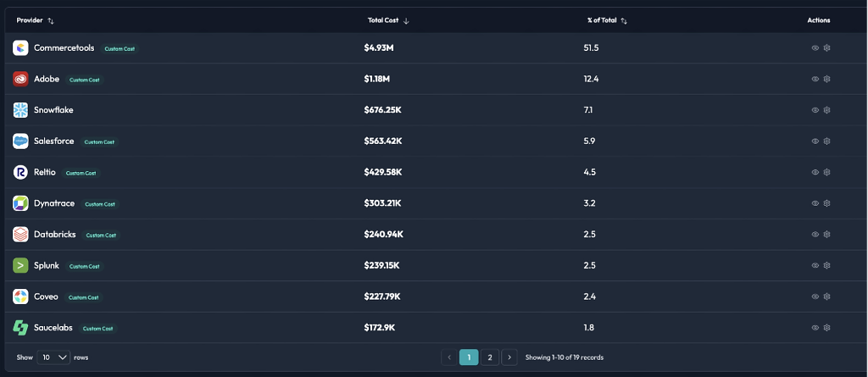Screen dimensions: 868x377
Task: Click the Saucelabs provider logo
Action: [20, 328]
